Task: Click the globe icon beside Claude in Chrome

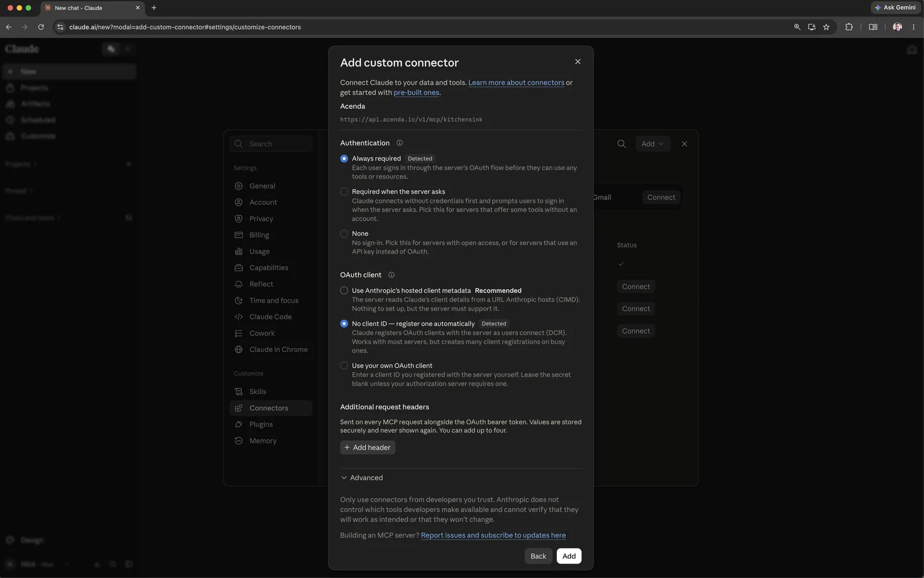Action: click(x=239, y=350)
